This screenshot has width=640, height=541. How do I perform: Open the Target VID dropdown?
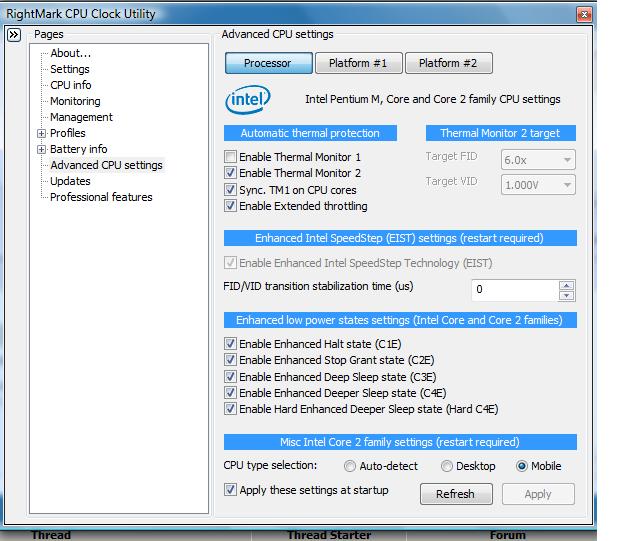tap(538, 185)
